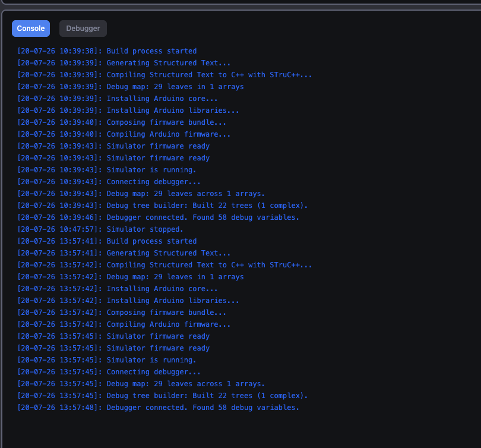
Task: Click 'Debug map: 29 leaves in 1 arrays' at 10:39:39
Action: click(131, 87)
